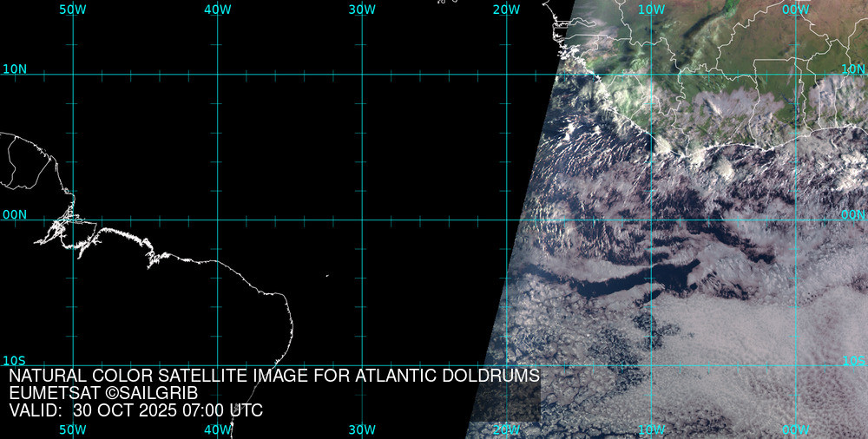Click the VALID 30 OCT 2025 07:00 UTC timestamp
This screenshot has width=868, height=439.
point(135,410)
